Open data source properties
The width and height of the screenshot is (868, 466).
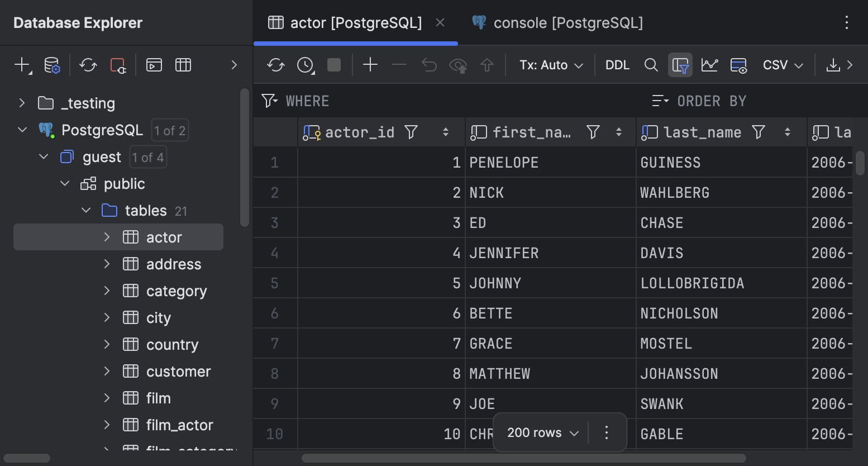point(52,65)
